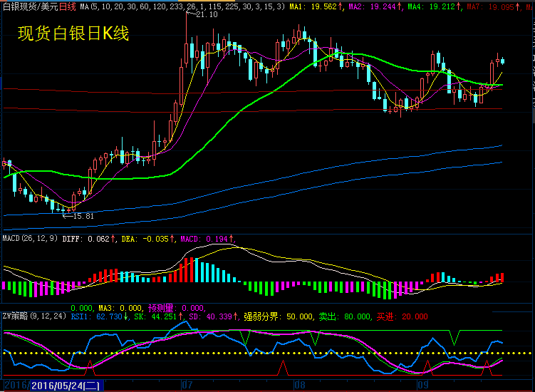Click the 现货白银日K线 chart title
The image size is (535, 392).
(73, 33)
